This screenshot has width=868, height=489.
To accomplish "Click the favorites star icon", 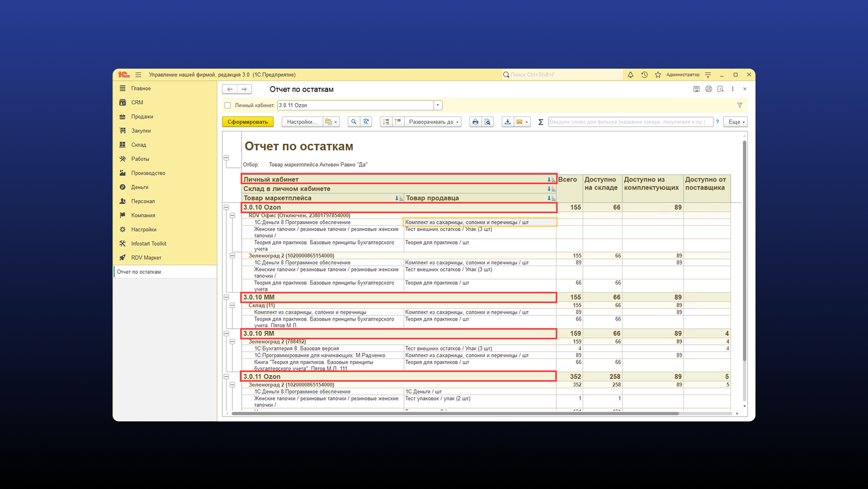I will pyautogui.click(x=658, y=75).
